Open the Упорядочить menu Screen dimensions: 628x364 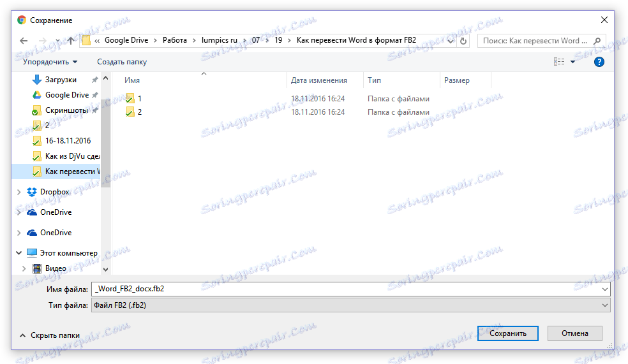(50, 62)
